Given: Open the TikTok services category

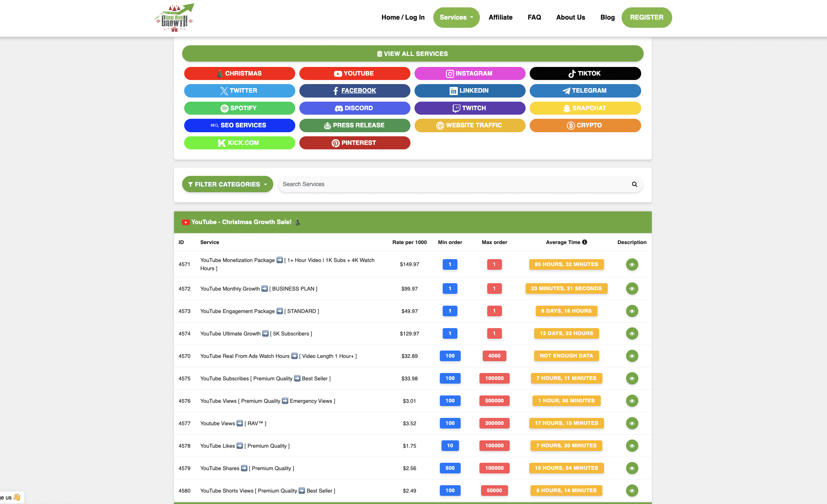Looking at the screenshot, I should (585, 73).
